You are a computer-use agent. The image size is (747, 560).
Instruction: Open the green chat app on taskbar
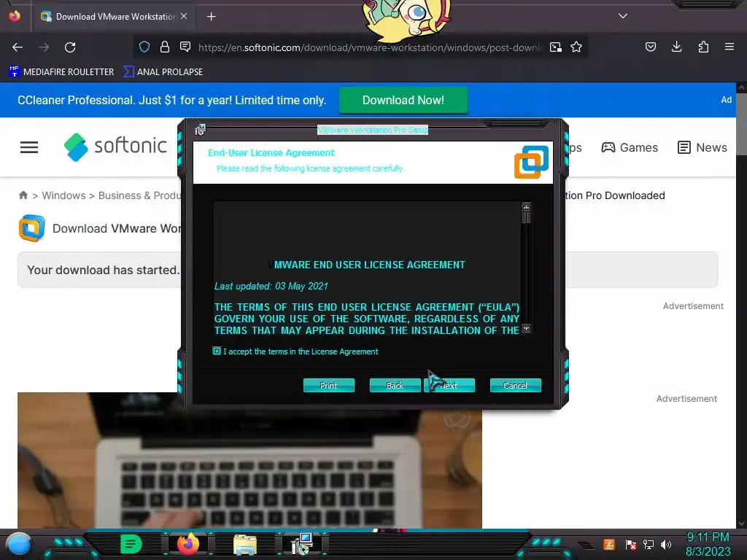(x=131, y=544)
